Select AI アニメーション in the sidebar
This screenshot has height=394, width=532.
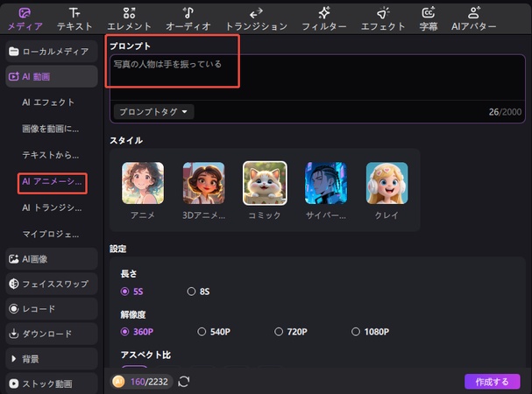pyautogui.click(x=52, y=182)
